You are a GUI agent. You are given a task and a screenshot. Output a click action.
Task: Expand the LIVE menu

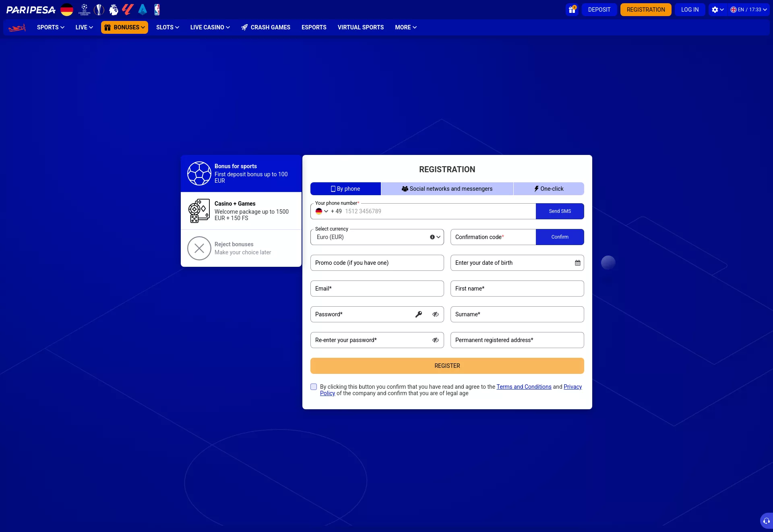pyautogui.click(x=84, y=27)
